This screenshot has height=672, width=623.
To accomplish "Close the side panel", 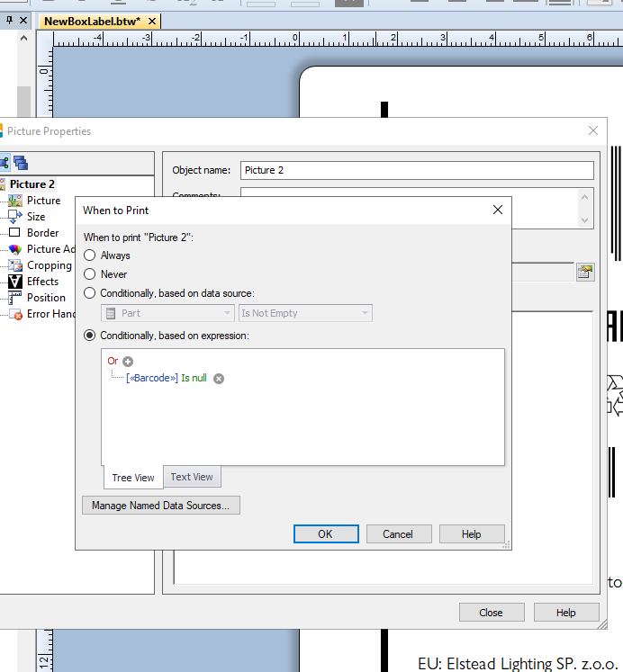I will tap(23, 20).
